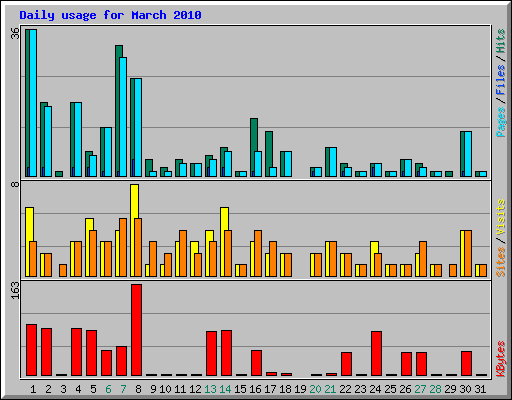Click green weekend day label 27
Image resolution: width=512 pixels, height=400 pixels.
[420, 389]
